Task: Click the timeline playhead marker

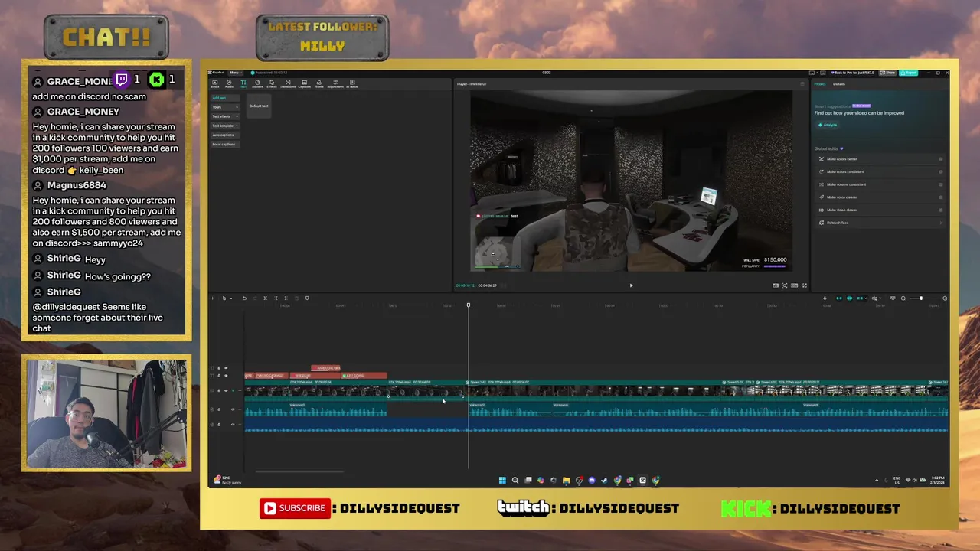Action: click(469, 305)
